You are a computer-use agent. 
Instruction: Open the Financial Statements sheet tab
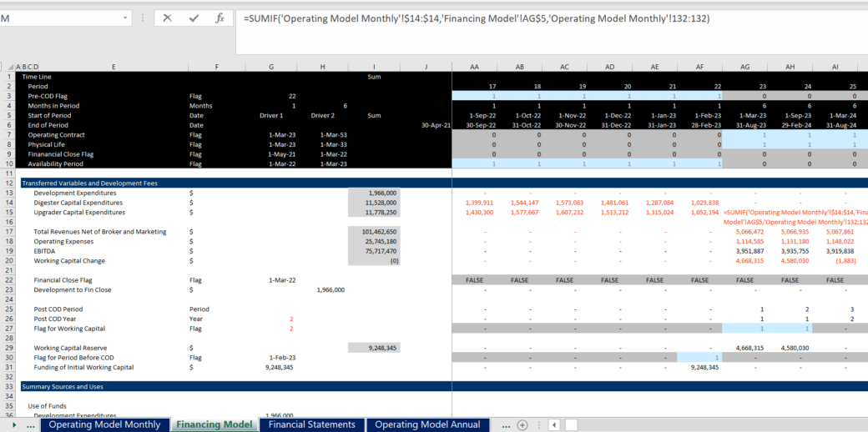[311, 424]
